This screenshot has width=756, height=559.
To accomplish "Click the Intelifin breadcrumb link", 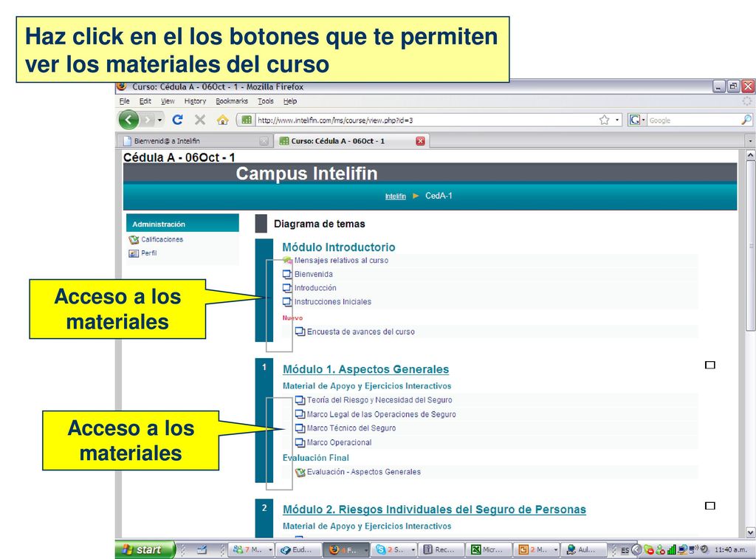I will [396, 196].
